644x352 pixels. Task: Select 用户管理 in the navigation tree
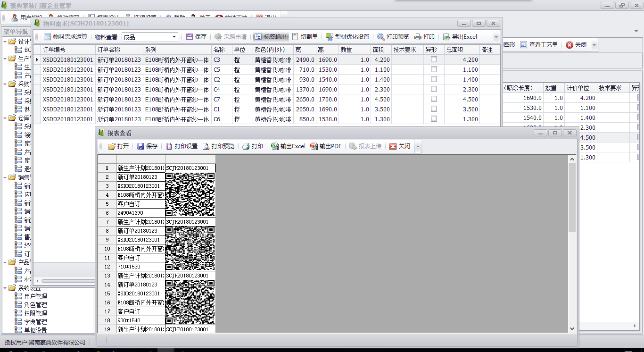pyautogui.click(x=35, y=296)
